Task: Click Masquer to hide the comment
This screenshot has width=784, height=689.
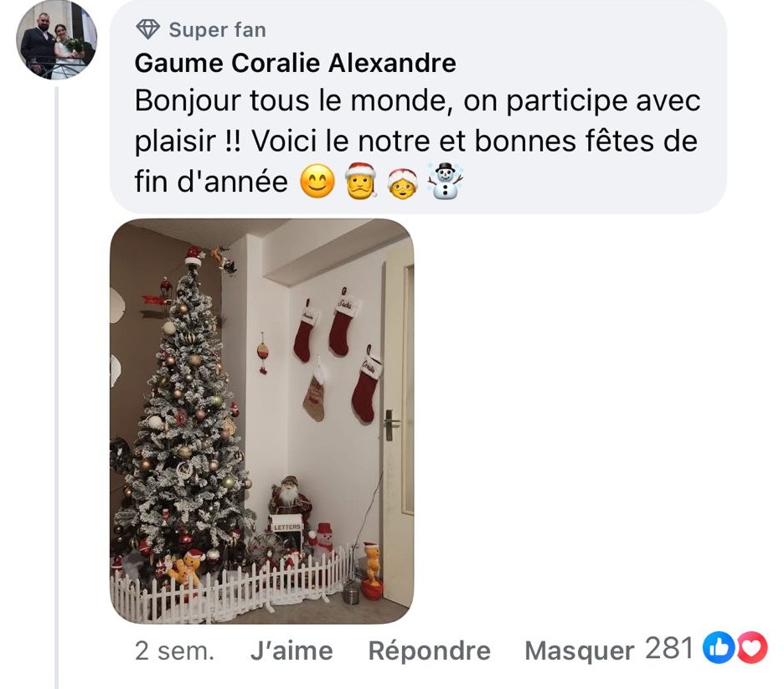Action: click(579, 651)
